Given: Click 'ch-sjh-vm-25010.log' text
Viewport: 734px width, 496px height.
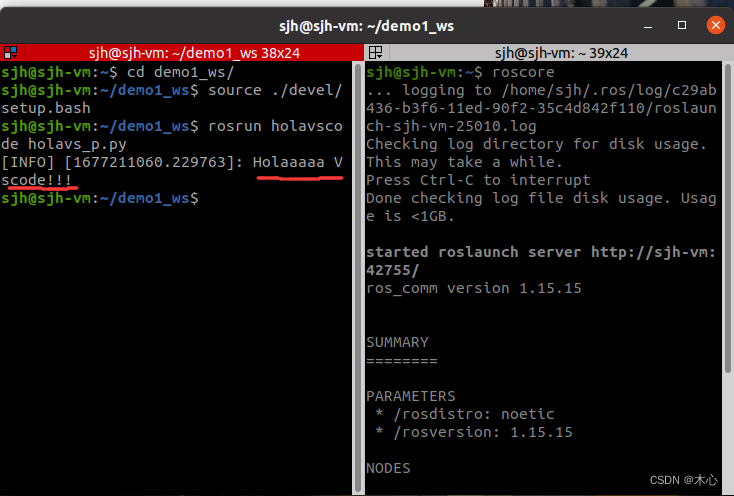Looking at the screenshot, I should [x=451, y=126].
